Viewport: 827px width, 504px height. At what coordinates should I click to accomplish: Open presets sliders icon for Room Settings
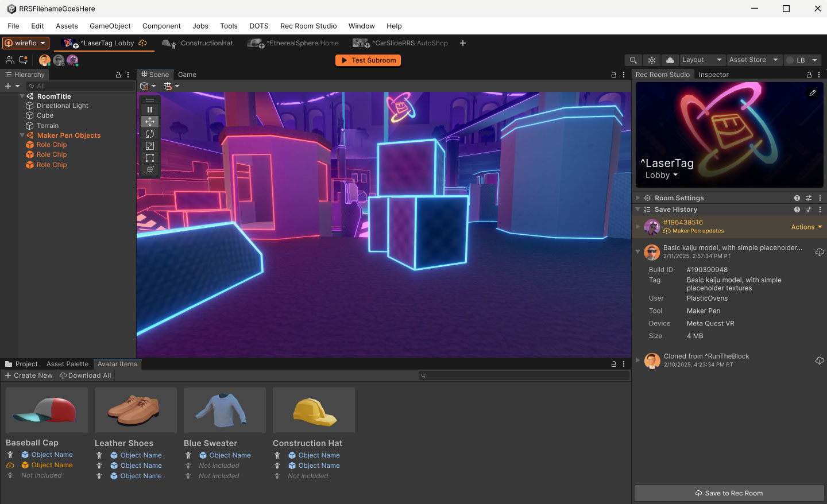pyautogui.click(x=809, y=198)
